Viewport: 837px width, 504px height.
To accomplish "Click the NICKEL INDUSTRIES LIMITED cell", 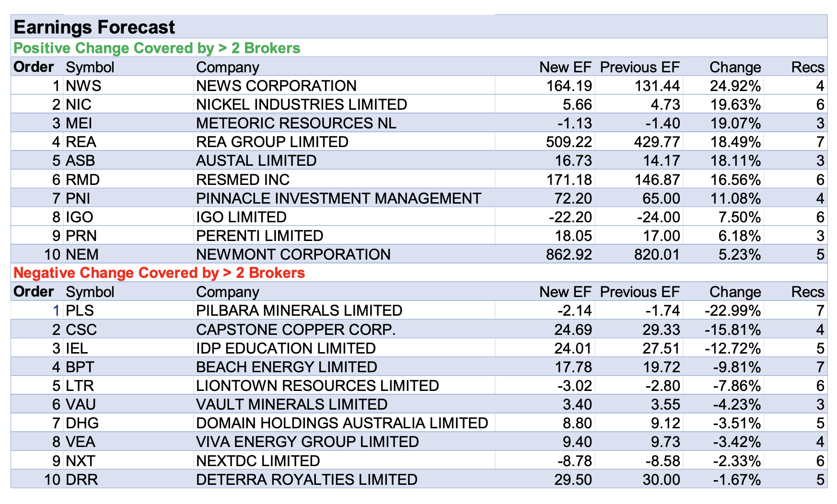I will click(302, 104).
